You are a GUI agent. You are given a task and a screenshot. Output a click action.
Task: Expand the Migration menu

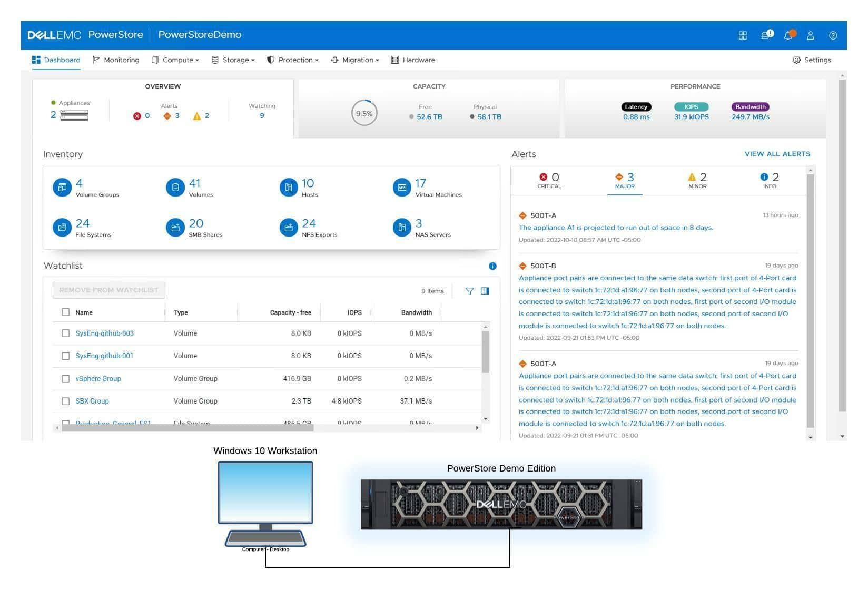355,60
